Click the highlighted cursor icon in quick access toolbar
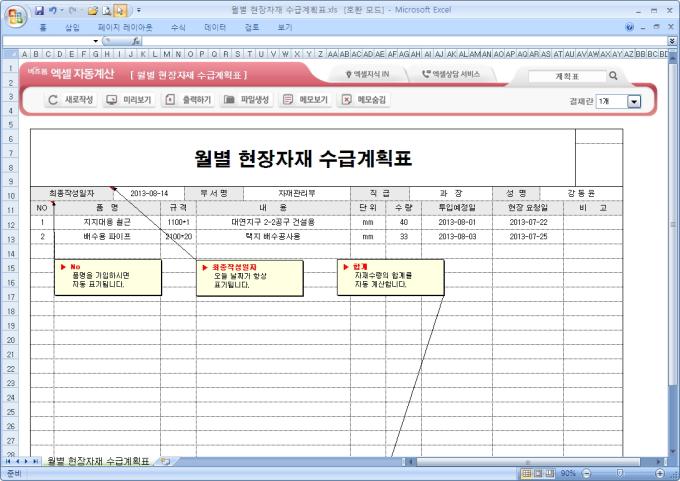Viewport: 680px width, 481px height. [x=120, y=10]
